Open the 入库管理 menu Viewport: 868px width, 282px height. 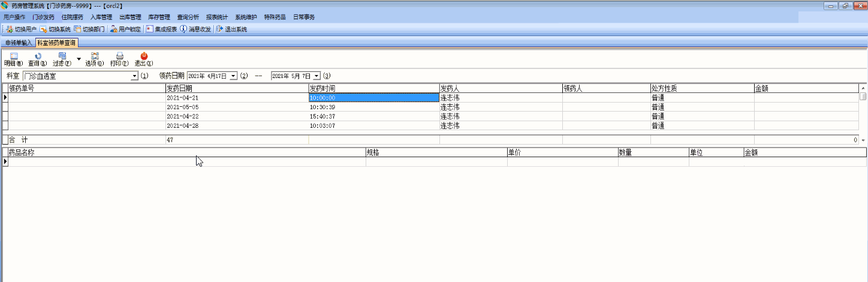point(101,17)
